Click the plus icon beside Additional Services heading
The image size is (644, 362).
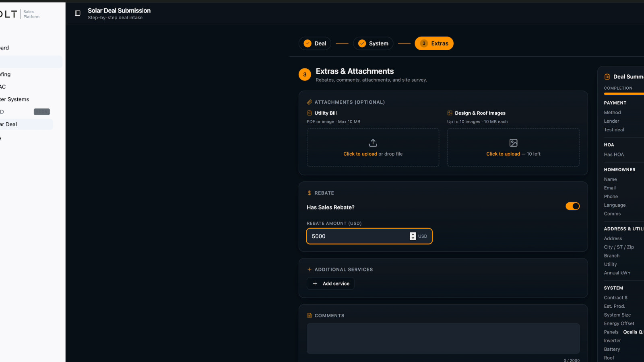(310, 269)
